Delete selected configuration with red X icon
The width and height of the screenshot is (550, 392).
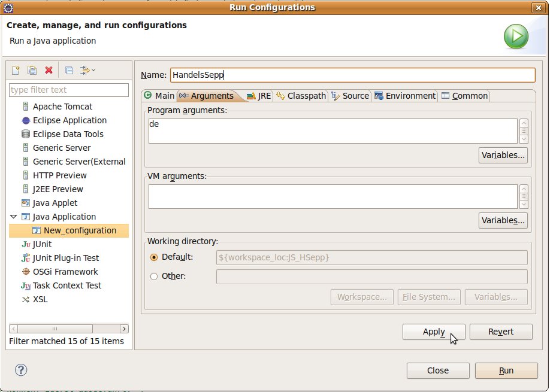click(x=49, y=71)
